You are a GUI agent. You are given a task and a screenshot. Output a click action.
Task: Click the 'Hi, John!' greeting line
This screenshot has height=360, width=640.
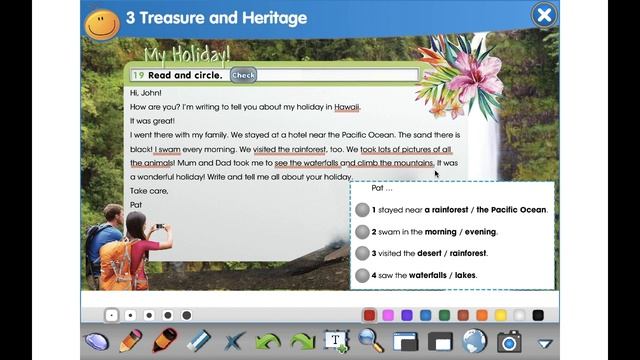point(146,93)
